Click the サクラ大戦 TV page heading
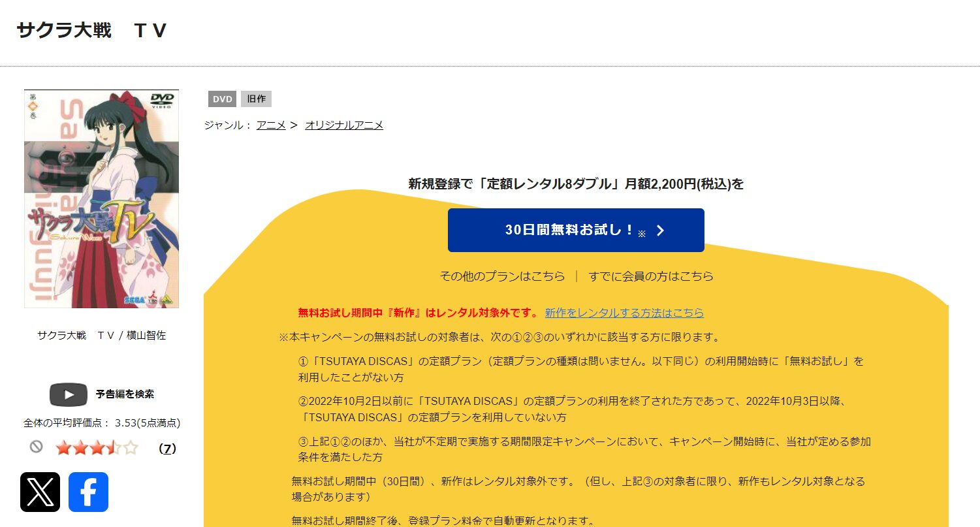The height and width of the screenshot is (527, 980). [92, 31]
